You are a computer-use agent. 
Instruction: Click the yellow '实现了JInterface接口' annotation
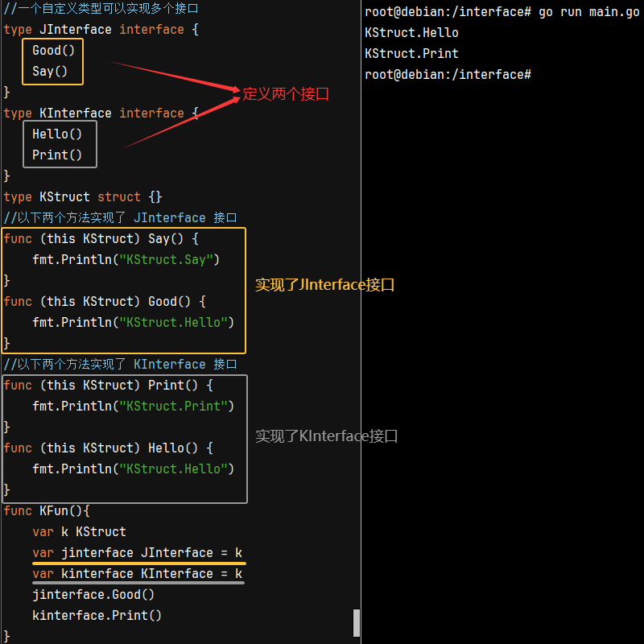tap(324, 285)
